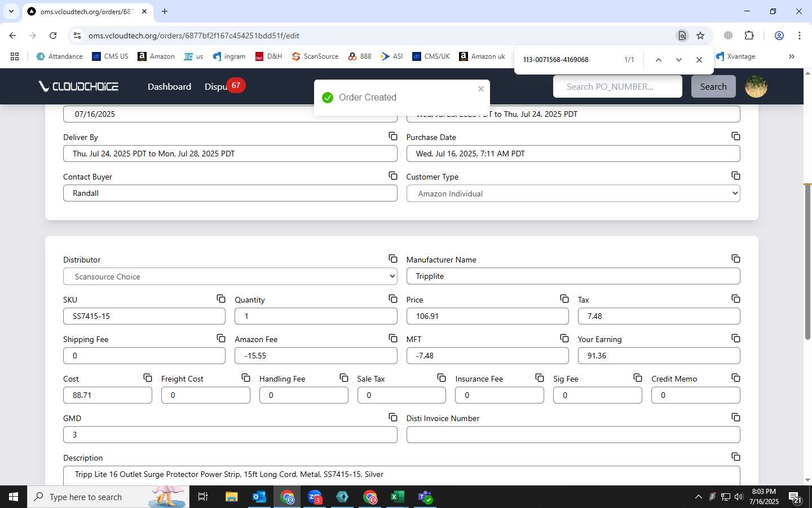Screen dimensions: 812x508
Task: Reload the page
Action: (x=53, y=36)
